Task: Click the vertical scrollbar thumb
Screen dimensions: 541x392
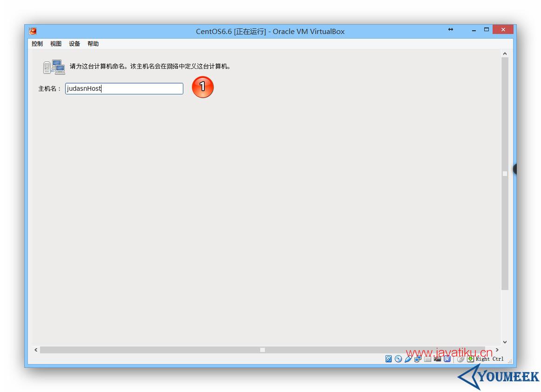Action: click(x=505, y=174)
